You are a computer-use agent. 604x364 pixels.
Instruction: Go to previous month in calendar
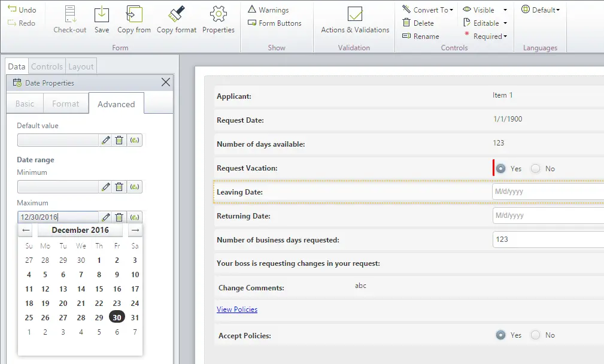tap(26, 230)
